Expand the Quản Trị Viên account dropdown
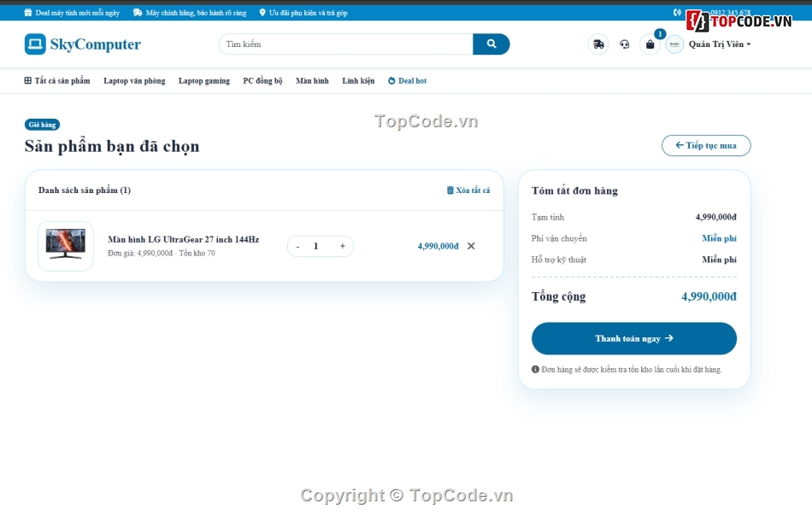Screen dimensions: 812x521 click(x=720, y=44)
